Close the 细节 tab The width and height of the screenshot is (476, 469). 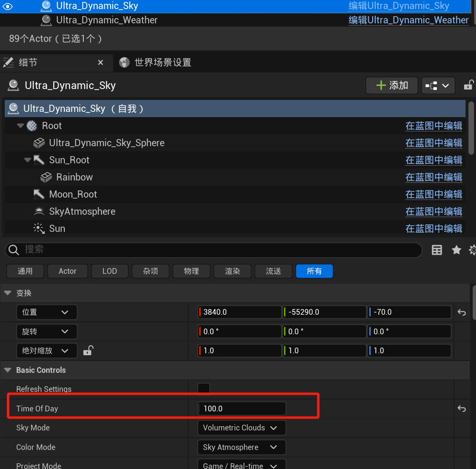pyautogui.click(x=101, y=62)
